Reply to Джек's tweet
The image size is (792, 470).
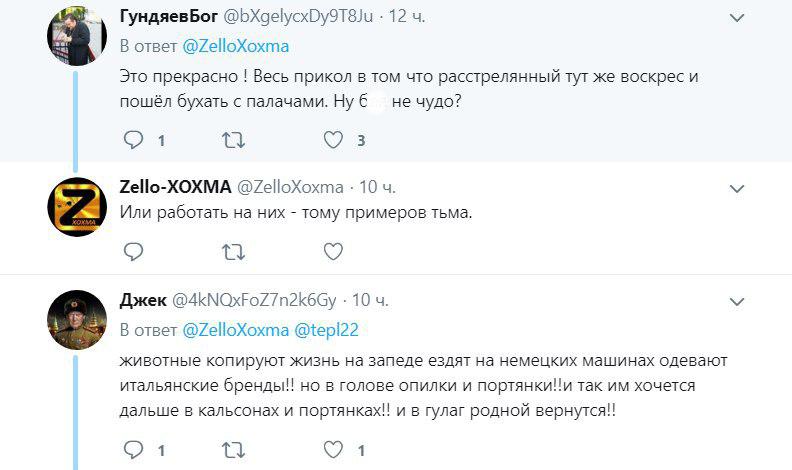134,450
